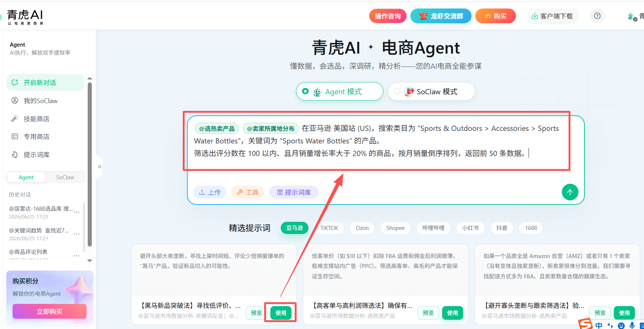Screen dimensions: 644x329
Task: Select the 哔哩哔哩 prompt category tab
Action: point(433,228)
